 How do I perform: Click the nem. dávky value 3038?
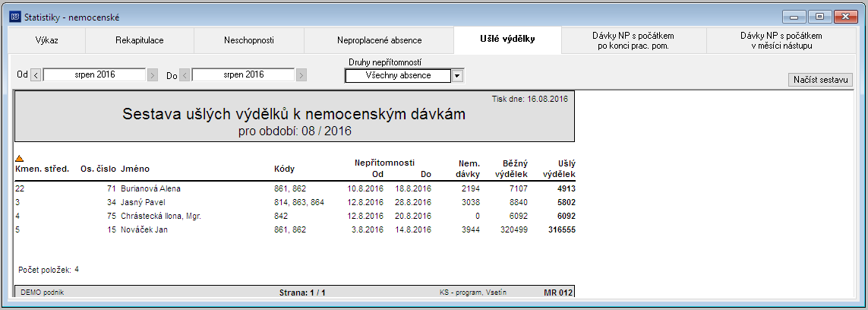(x=471, y=202)
